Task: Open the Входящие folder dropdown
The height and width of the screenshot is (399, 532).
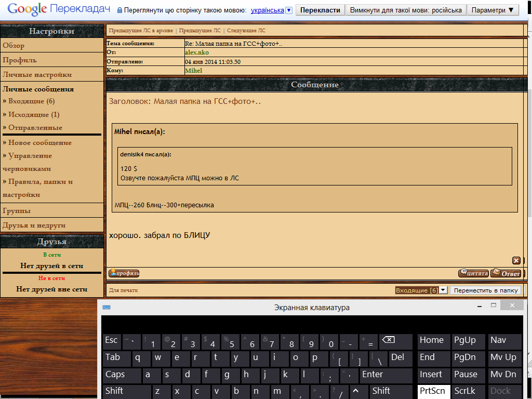Action: [x=443, y=290]
